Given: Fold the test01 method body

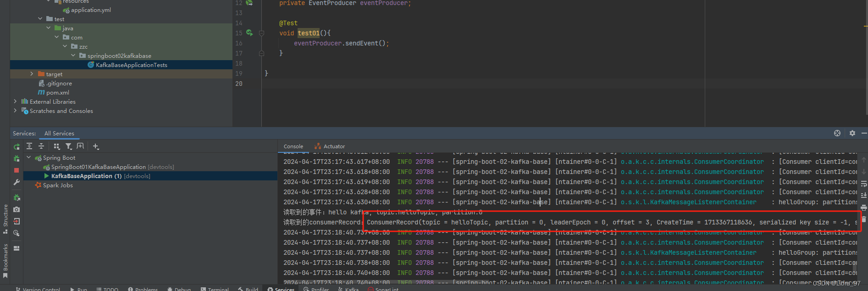Looking at the screenshot, I should pyautogui.click(x=261, y=33).
